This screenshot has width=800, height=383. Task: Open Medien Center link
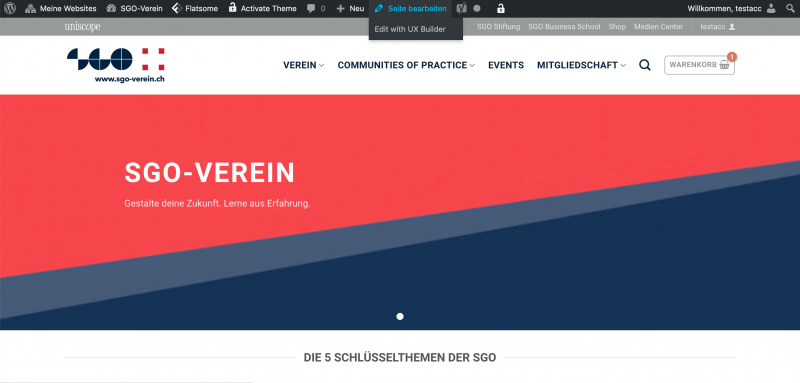658,27
